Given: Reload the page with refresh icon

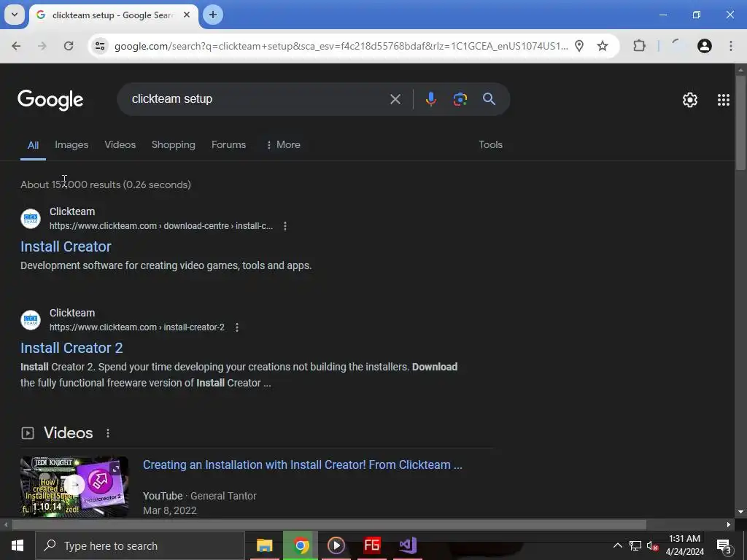Looking at the screenshot, I should 69,46.
